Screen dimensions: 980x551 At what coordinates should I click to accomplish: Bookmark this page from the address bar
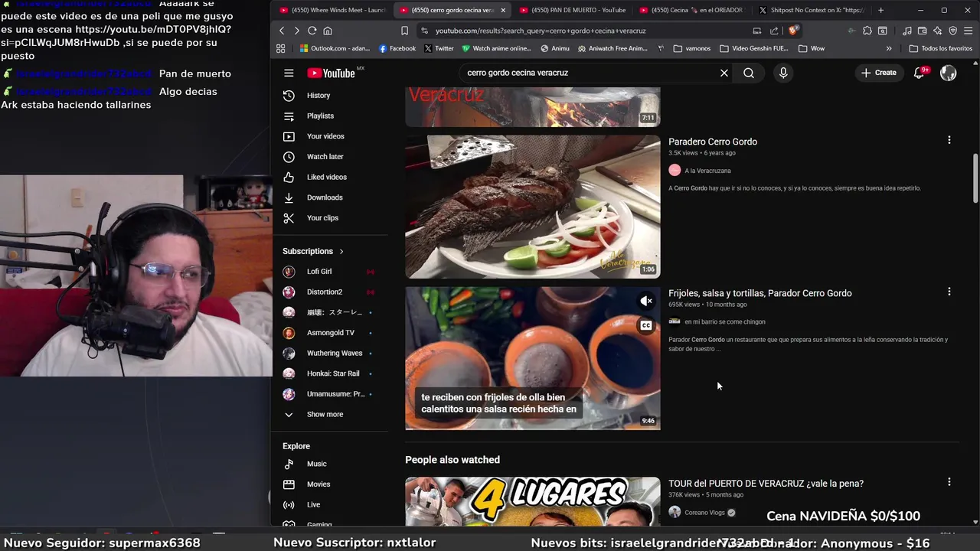pyautogui.click(x=404, y=31)
